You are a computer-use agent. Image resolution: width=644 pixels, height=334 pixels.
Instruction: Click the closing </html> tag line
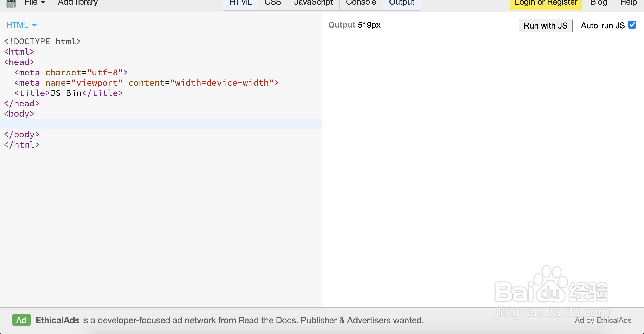pyautogui.click(x=21, y=145)
